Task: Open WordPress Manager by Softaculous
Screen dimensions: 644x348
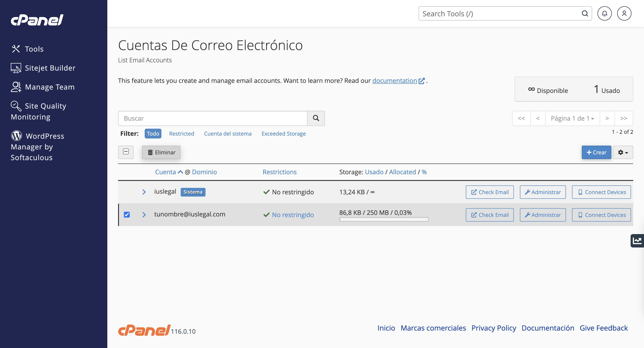Action: 38,147
